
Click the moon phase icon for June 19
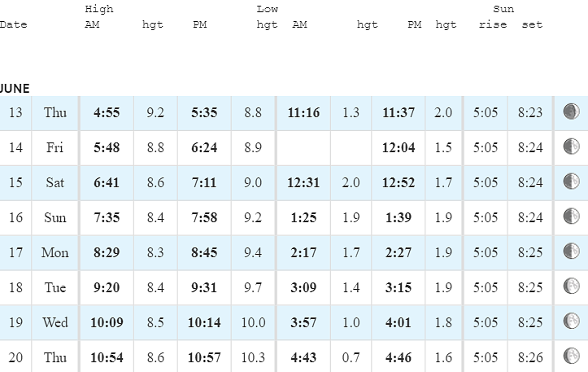(571, 321)
